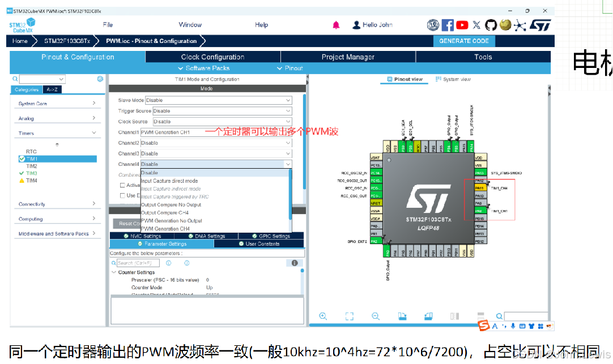Open the Channel2 dropdown
613x364 pixels.
216,143
